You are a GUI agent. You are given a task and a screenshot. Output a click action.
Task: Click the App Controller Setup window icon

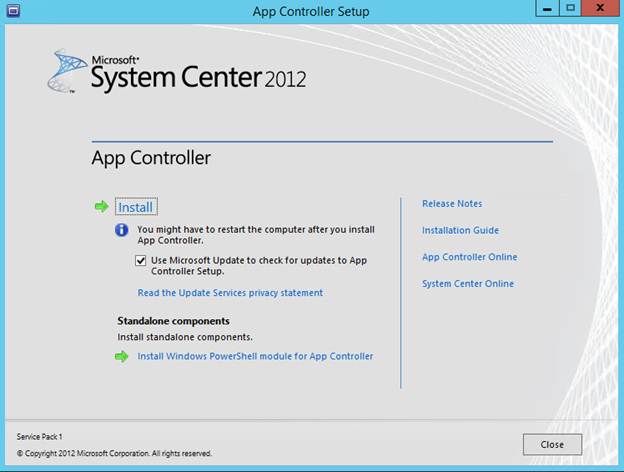13,10
